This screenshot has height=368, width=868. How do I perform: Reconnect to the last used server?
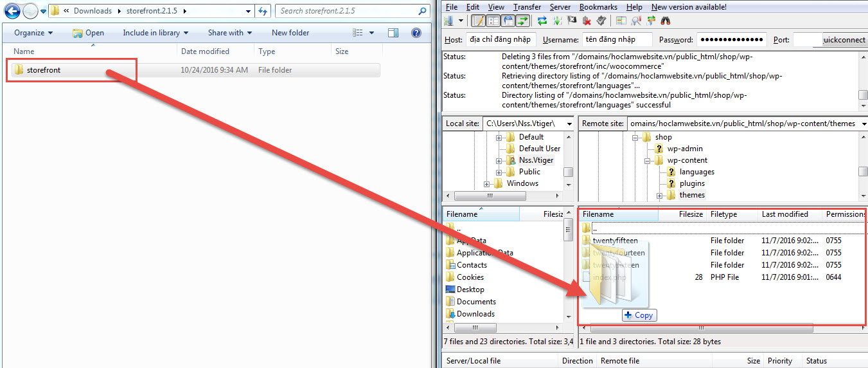point(601,21)
